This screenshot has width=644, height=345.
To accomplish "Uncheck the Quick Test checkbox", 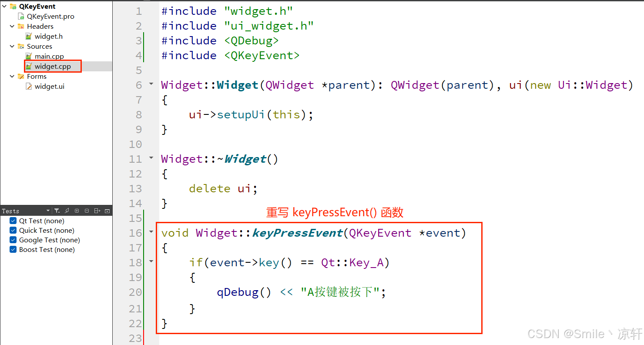I will click(13, 231).
